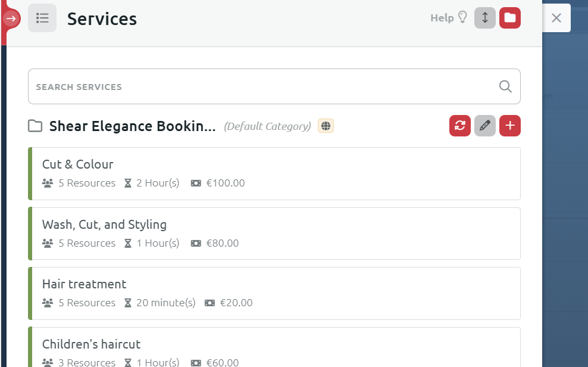Screen dimensions: 588x367
Task: Click the green color bar on Cut & Colour
Action: pyautogui.click(x=30, y=173)
